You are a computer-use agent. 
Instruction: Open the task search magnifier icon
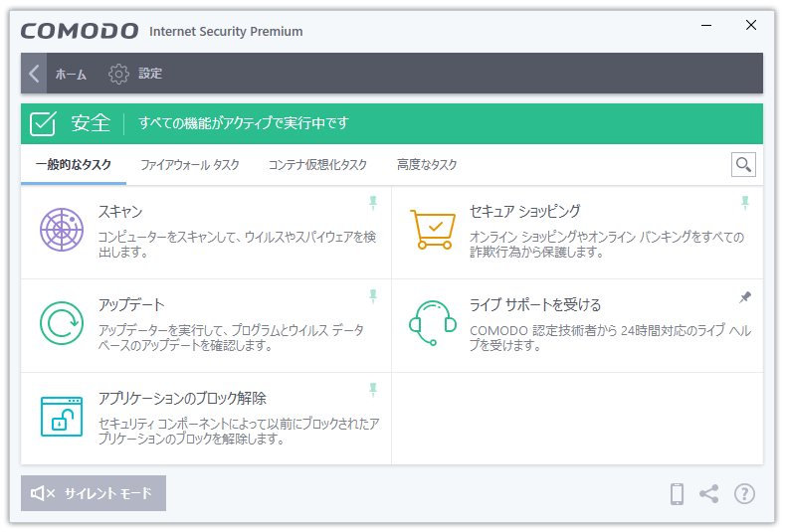tap(743, 165)
